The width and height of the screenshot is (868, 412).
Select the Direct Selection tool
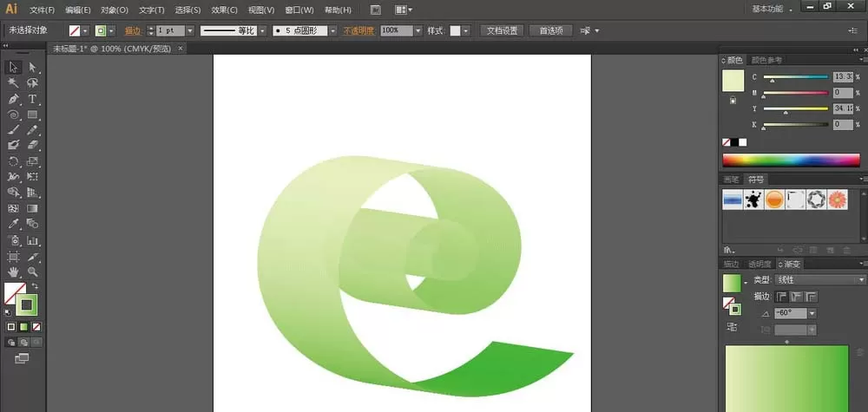[33, 68]
